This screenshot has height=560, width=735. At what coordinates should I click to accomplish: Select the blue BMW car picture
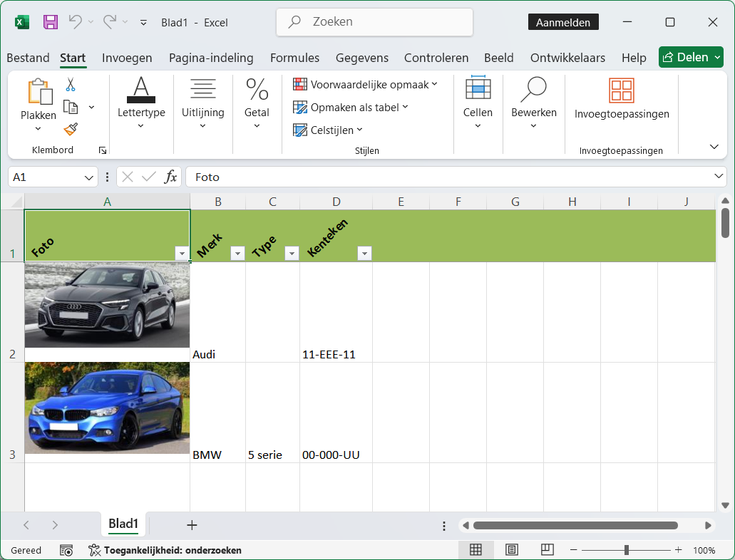[107, 408]
